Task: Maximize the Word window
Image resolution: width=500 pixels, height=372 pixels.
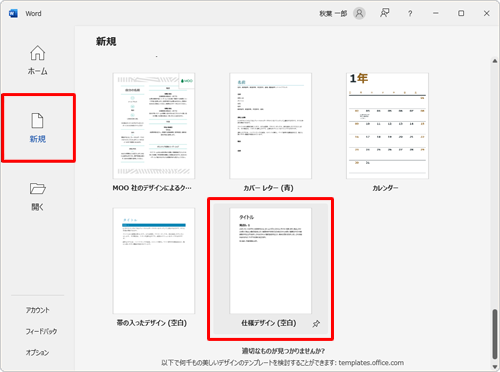Action: [x=461, y=13]
